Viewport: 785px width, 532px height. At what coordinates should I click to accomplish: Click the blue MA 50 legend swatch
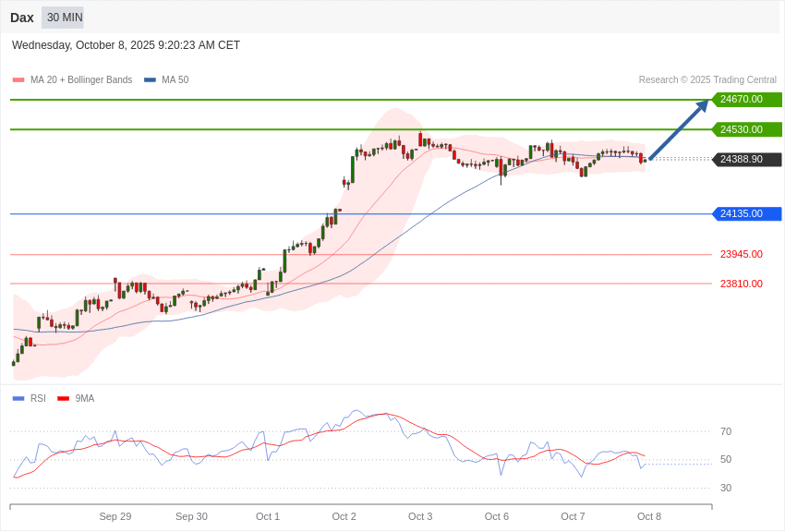150,80
